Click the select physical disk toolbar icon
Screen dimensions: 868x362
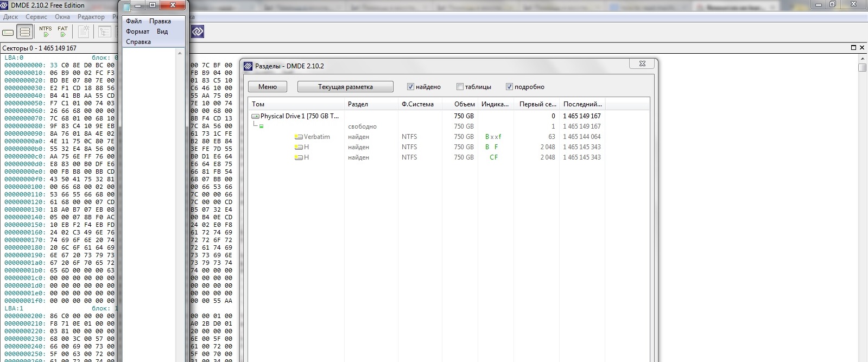(x=8, y=32)
